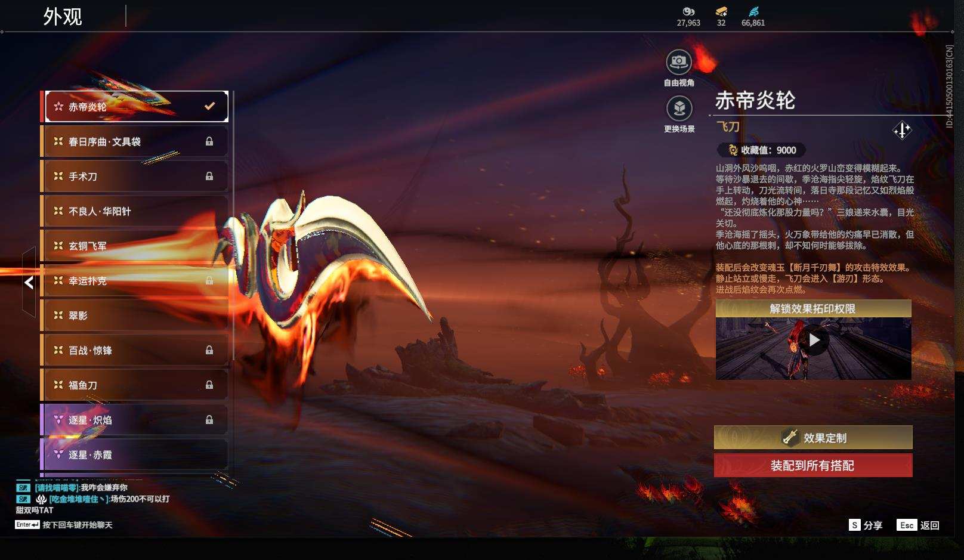The width and height of the screenshot is (964, 560).
Task: Click the blue feather currency icon
Action: pos(753,11)
